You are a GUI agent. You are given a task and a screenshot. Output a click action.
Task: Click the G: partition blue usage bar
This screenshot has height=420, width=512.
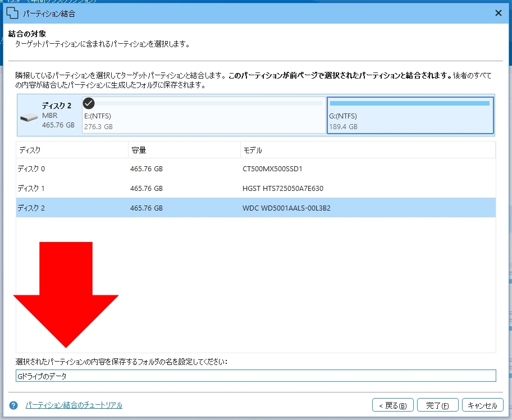pos(410,103)
